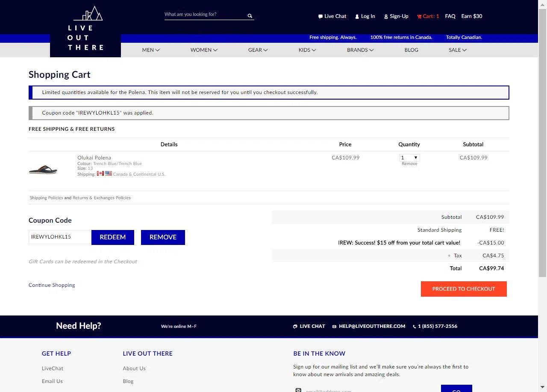Focus the coupon code input field
547x392 pixels.
tap(60, 237)
